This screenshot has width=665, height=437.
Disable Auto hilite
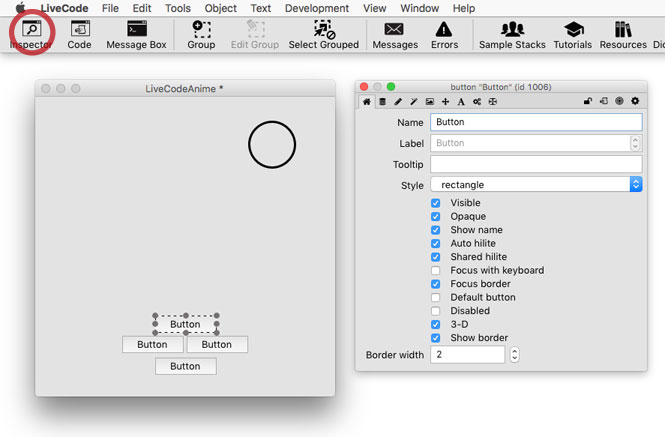(x=436, y=244)
